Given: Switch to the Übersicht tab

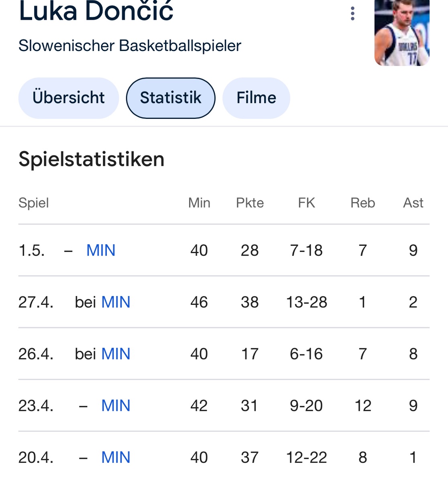Looking at the screenshot, I should [x=69, y=98].
